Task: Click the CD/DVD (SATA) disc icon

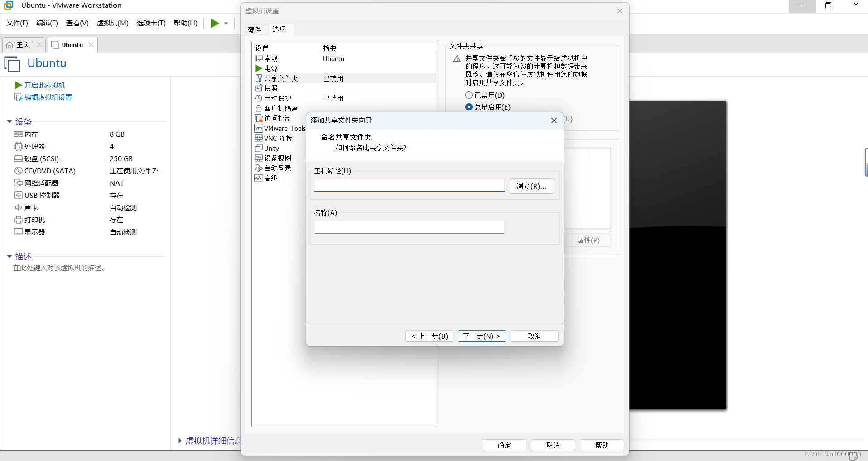Action: pos(19,171)
